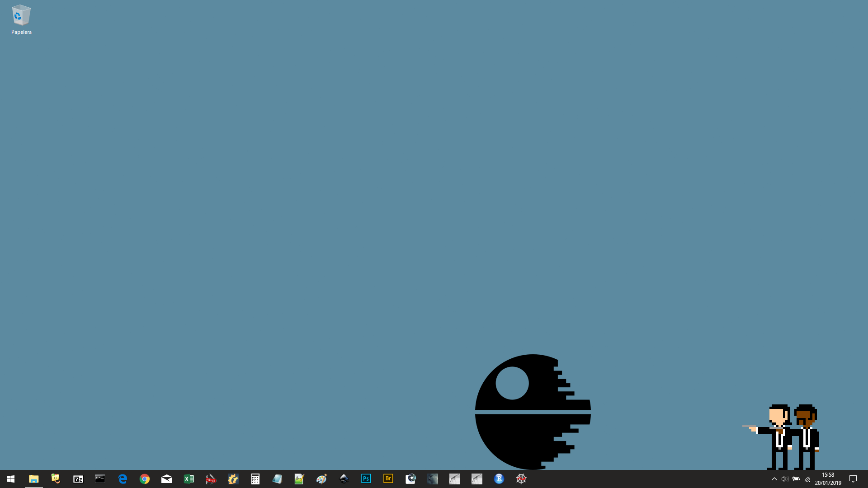This screenshot has height=488, width=868.
Task: Open the Wi-Fi network panel
Action: coord(807,479)
